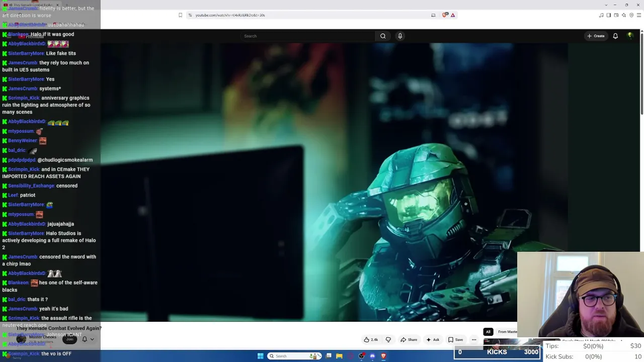Open Discord from the taskbar

(x=372, y=356)
